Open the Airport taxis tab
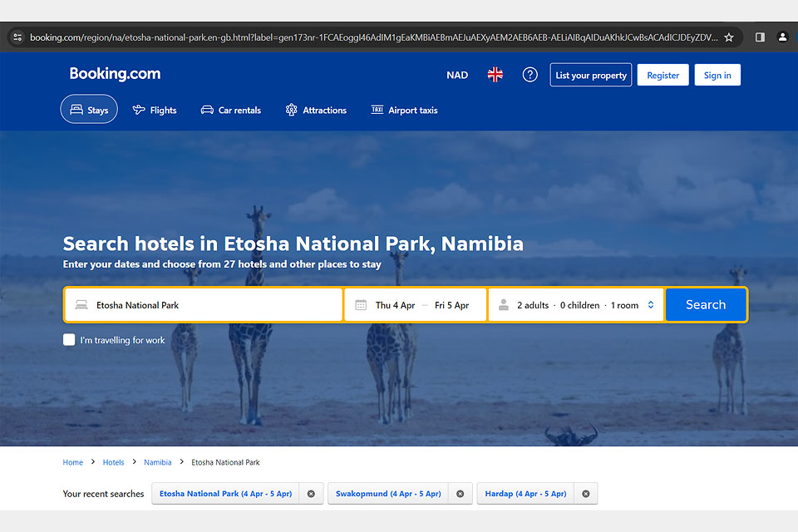 point(404,110)
